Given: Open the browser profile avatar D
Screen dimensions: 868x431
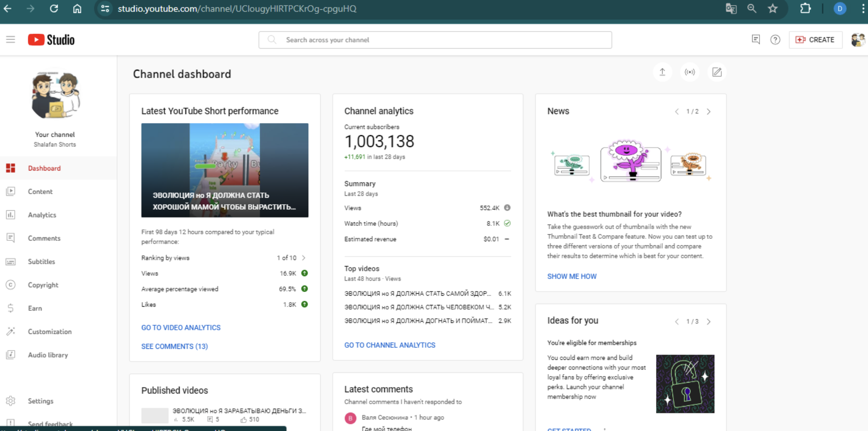Looking at the screenshot, I should click(840, 8).
